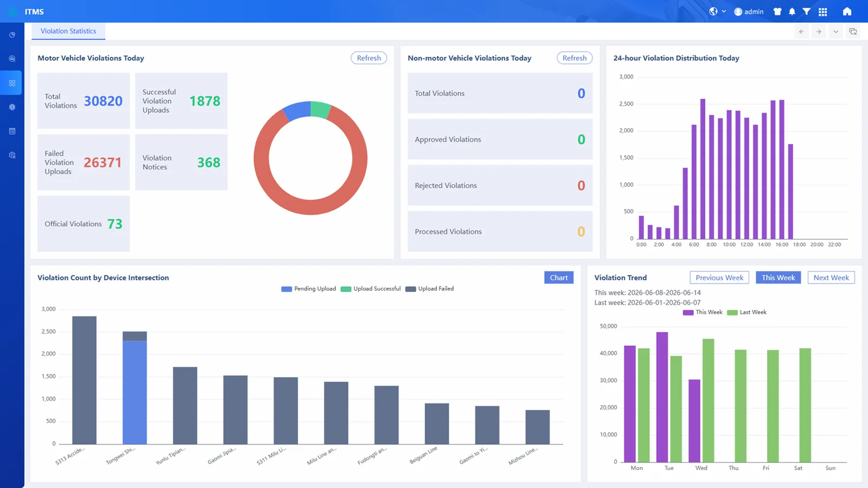Click the 'This week: 2026-06-08-2026-06-14' text
868x488 pixels.
coord(647,293)
